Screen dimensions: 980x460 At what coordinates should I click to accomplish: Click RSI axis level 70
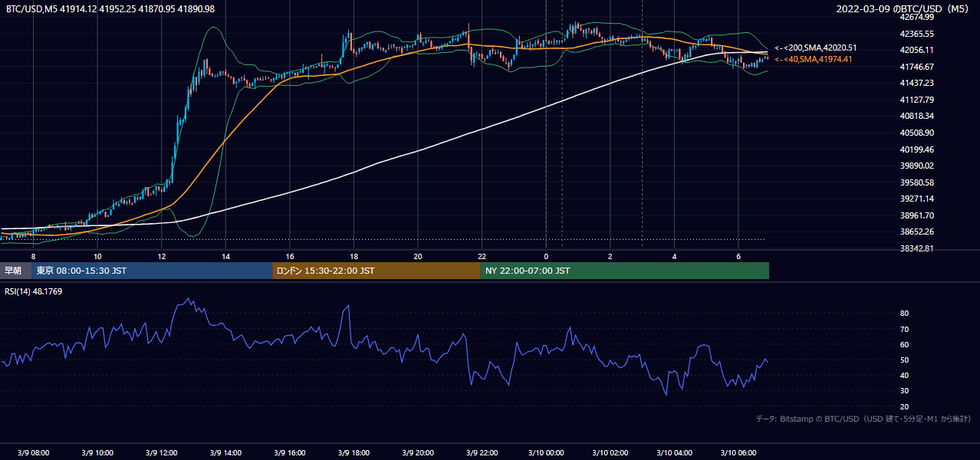pyautogui.click(x=905, y=329)
